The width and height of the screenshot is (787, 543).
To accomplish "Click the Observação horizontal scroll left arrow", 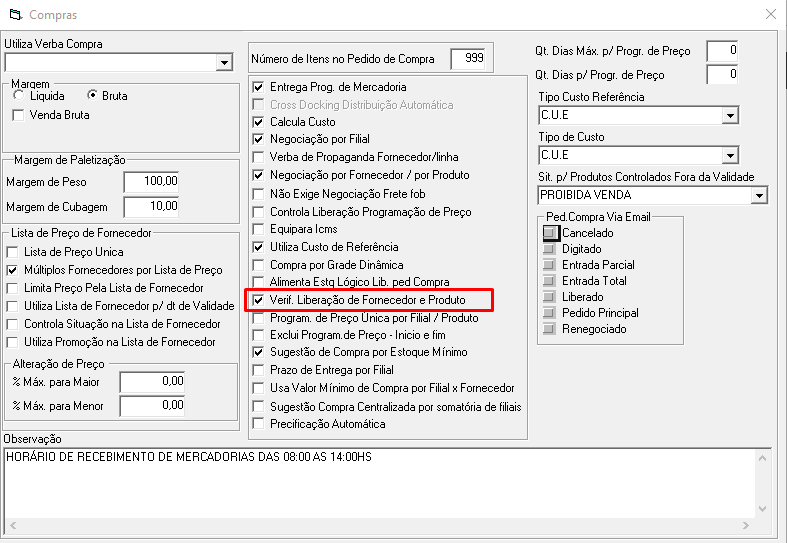I will point(13,525).
